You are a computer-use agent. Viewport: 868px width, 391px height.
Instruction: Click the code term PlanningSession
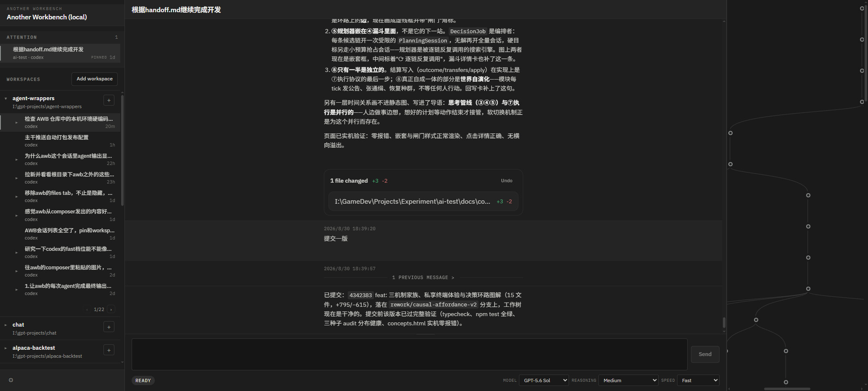423,40
